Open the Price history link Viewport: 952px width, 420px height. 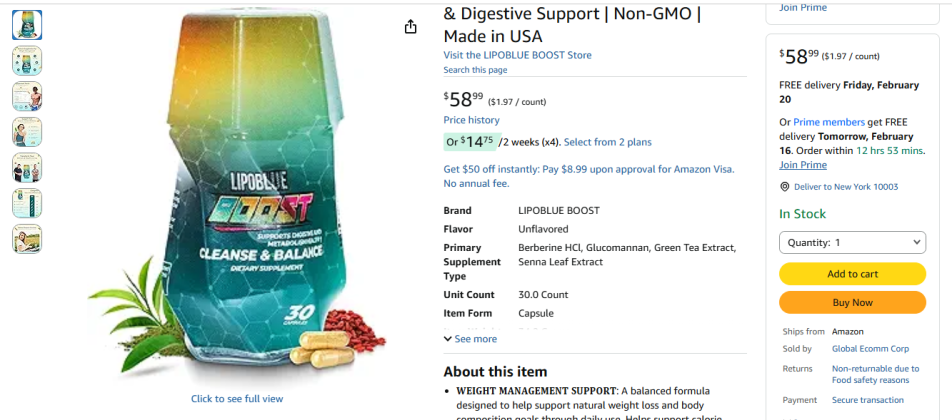471,120
